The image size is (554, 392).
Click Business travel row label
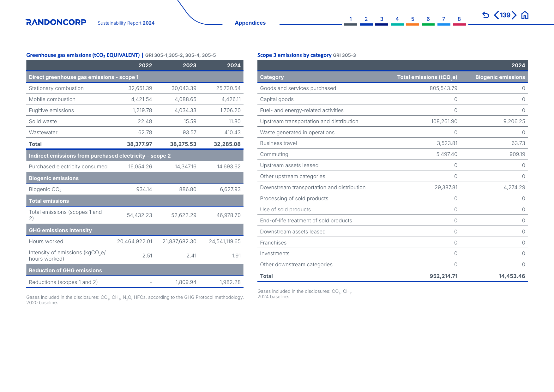pos(278,143)
